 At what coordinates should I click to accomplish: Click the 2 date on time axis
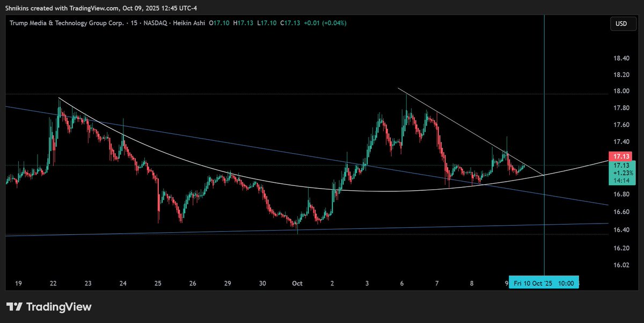332,283
